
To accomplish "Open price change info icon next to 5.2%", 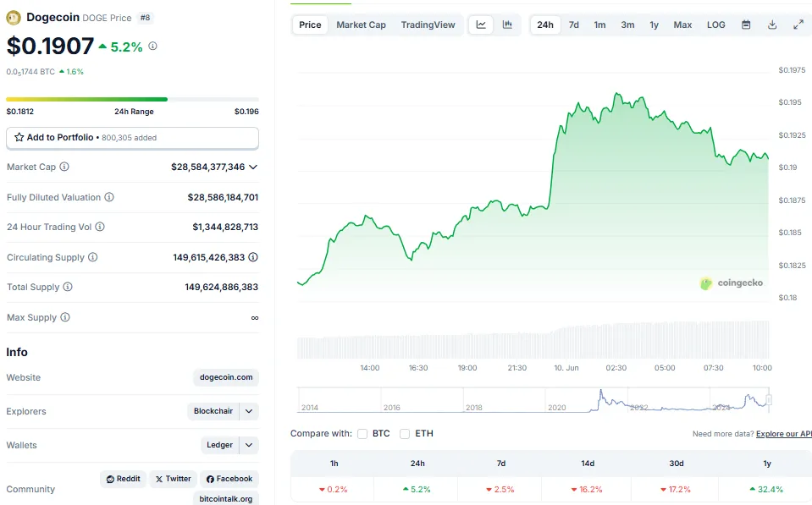I will tap(152, 46).
